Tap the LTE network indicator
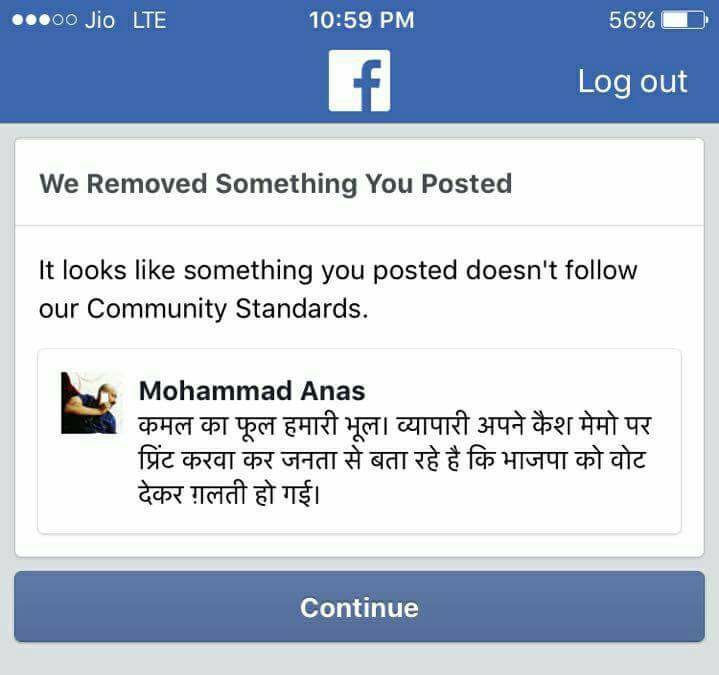Screen dimensions: 719x675 [x=149, y=21]
